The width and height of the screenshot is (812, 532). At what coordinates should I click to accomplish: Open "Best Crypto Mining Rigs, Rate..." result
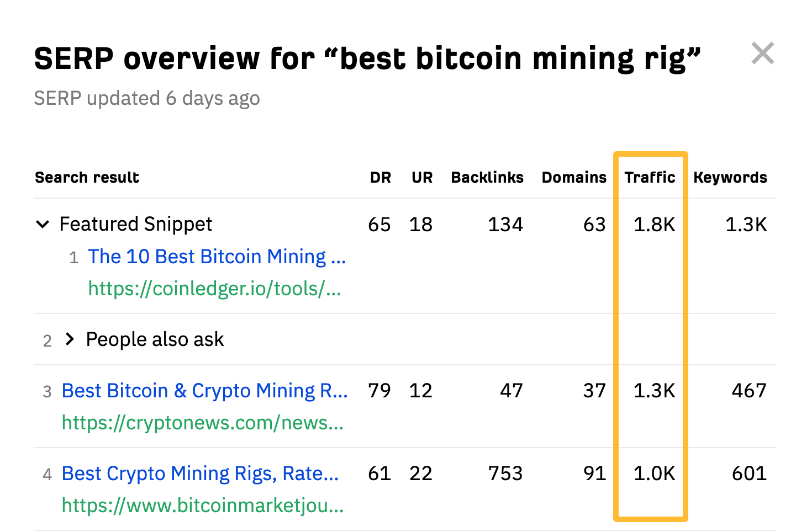[200, 473]
